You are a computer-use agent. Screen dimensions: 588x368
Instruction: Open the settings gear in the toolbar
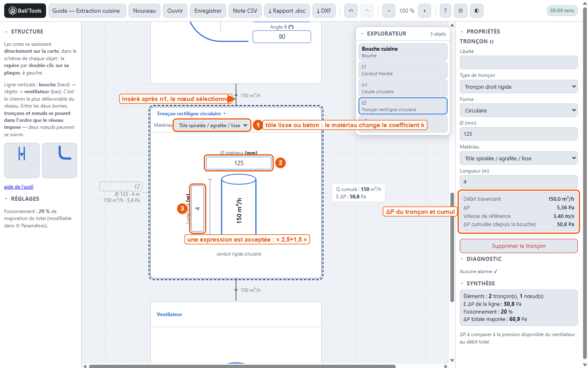[x=461, y=11]
